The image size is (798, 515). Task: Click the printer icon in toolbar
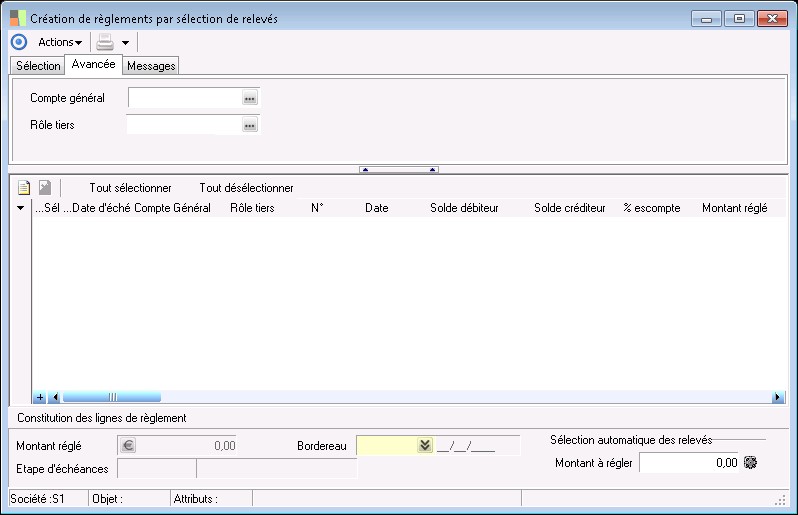tap(105, 42)
